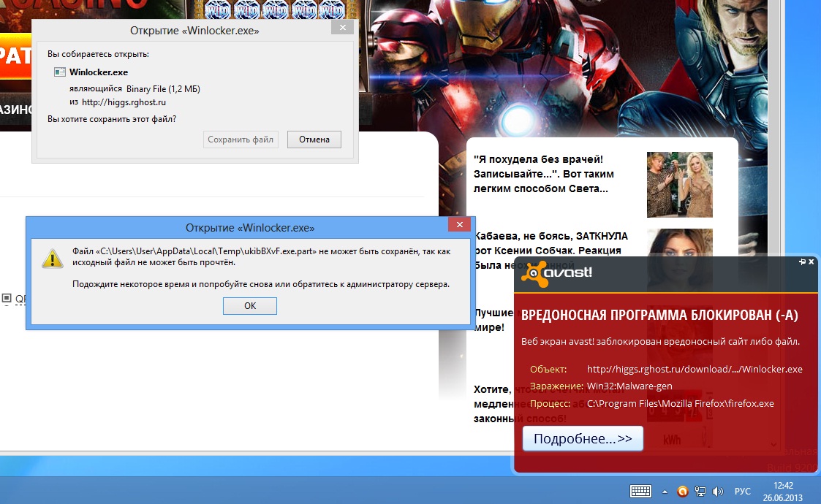This screenshot has height=504, width=821.
Task: Show hidden tray icons arrow
Action: (x=665, y=492)
